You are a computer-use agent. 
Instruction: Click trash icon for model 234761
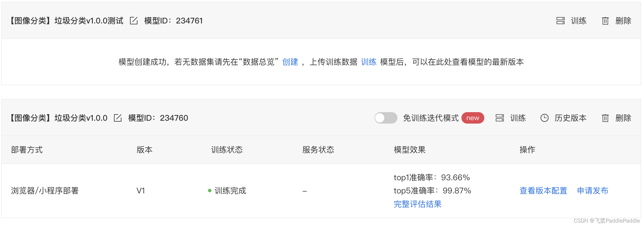pyautogui.click(x=605, y=21)
